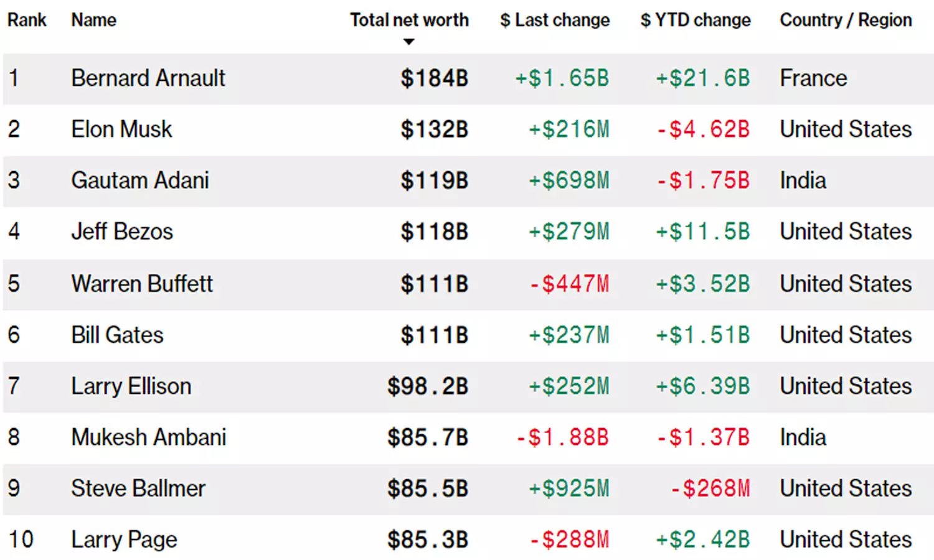Select Larry Ellison row name

[x=131, y=386]
